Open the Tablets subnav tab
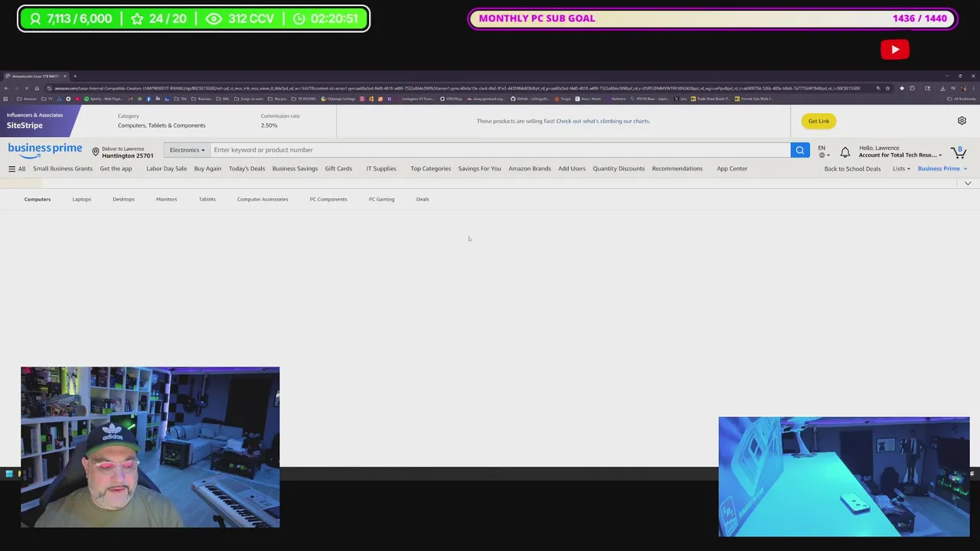 tap(207, 199)
